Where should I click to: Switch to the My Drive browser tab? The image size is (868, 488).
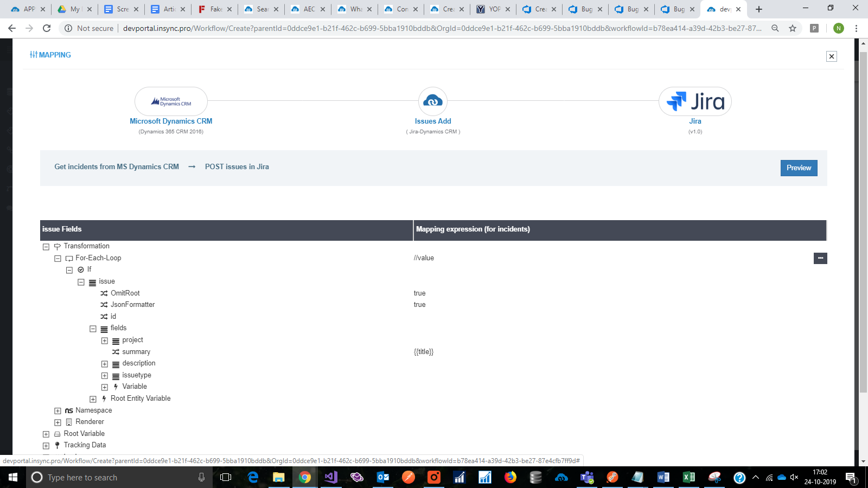pos(74,9)
